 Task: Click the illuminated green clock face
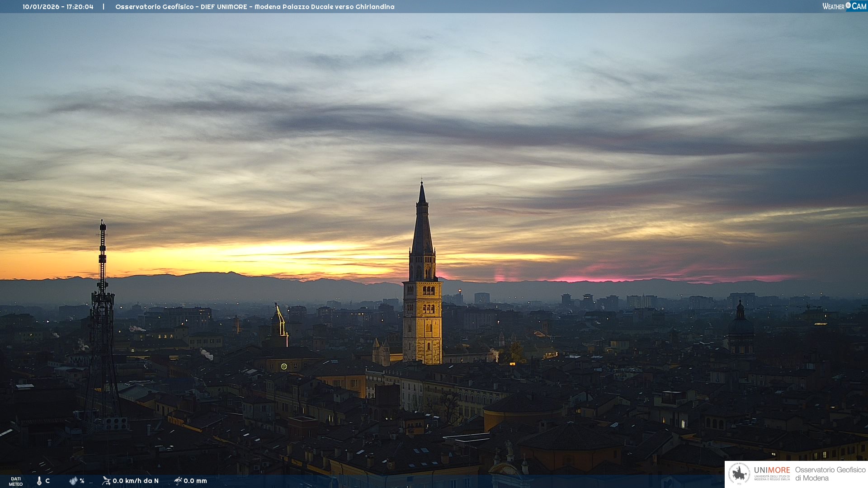pos(284,366)
